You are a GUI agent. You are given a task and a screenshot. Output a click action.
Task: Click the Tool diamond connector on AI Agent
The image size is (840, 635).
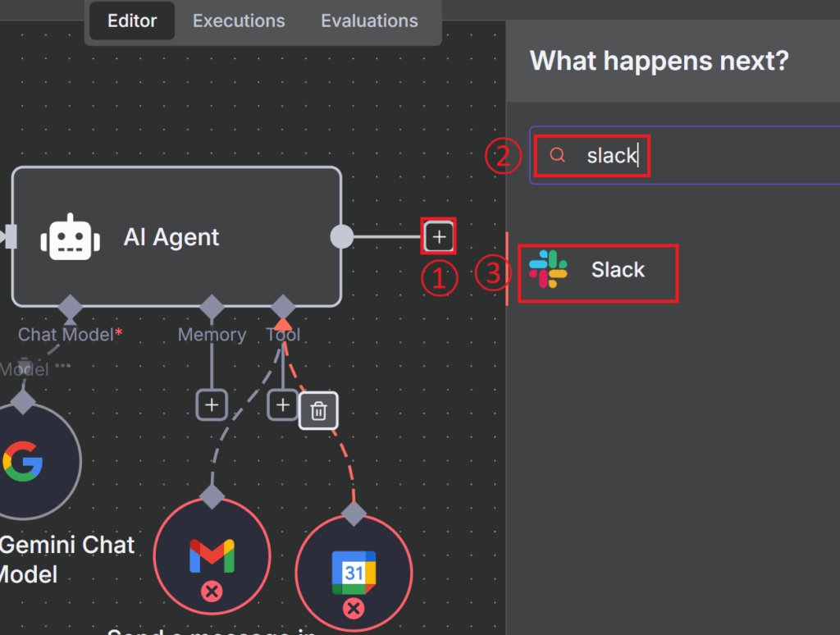283,306
